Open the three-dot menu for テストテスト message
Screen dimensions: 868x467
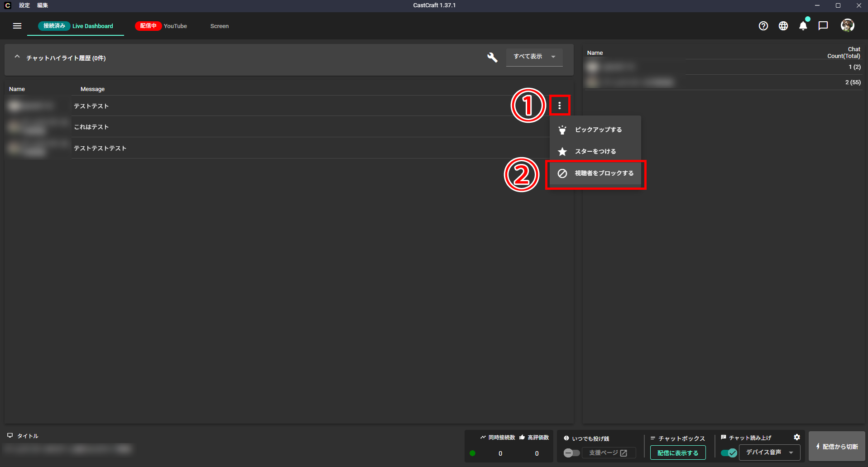[560, 106]
